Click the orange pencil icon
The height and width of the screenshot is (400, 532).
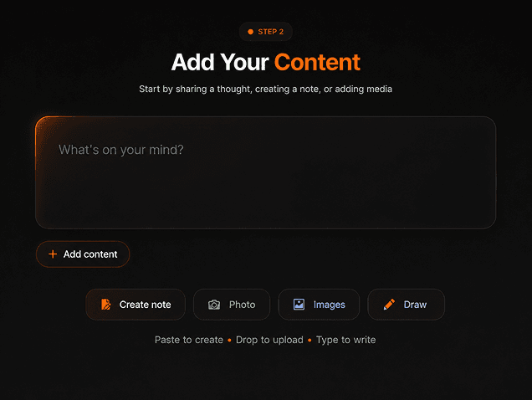point(389,305)
